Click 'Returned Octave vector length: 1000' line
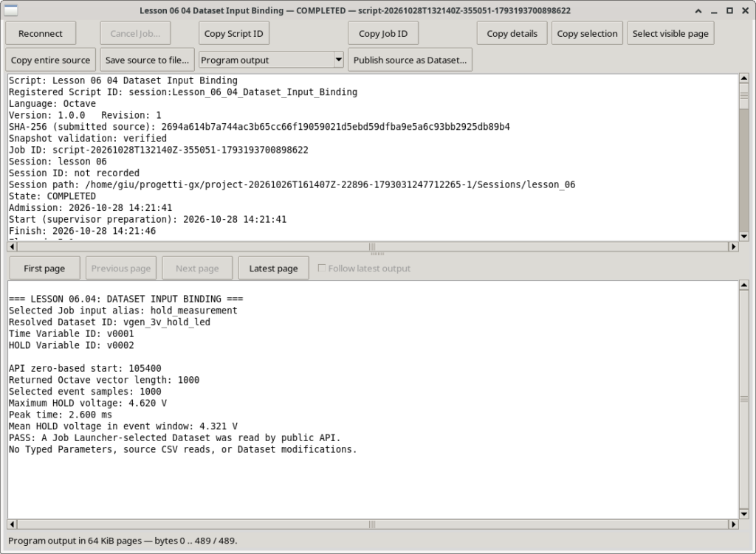The width and height of the screenshot is (756, 554). (x=104, y=380)
